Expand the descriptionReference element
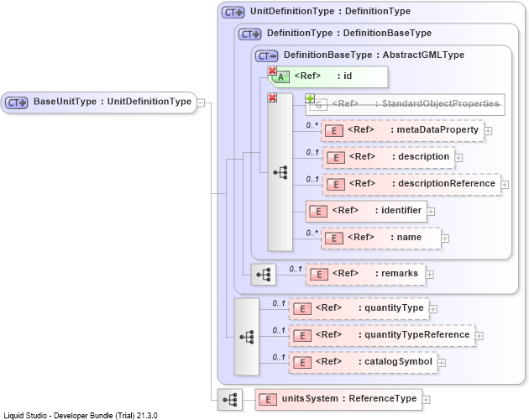Viewport: 529px width, 420px height. (505, 185)
